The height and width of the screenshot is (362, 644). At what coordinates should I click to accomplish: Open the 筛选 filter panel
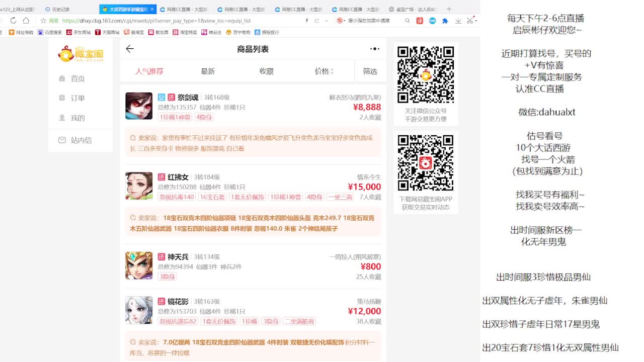(370, 71)
